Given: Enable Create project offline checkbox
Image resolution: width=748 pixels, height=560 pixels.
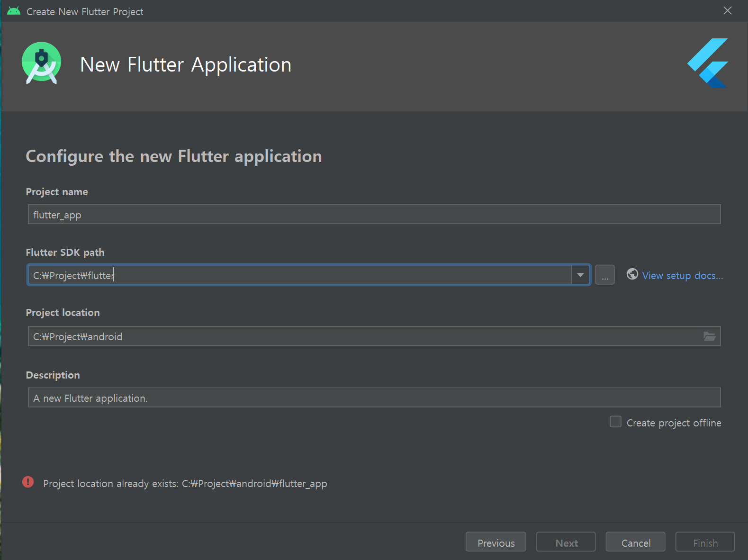Looking at the screenshot, I should point(615,422).
